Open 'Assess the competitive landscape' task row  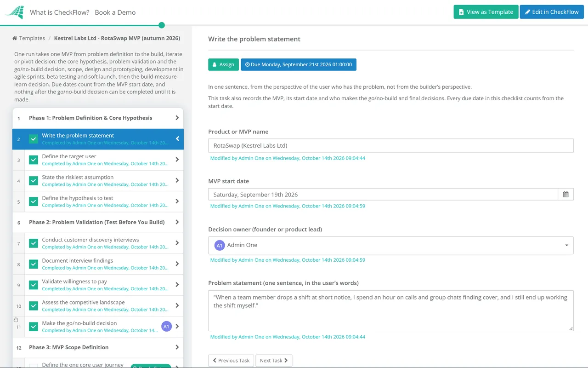pyautogui.click(x=98, y=306)
